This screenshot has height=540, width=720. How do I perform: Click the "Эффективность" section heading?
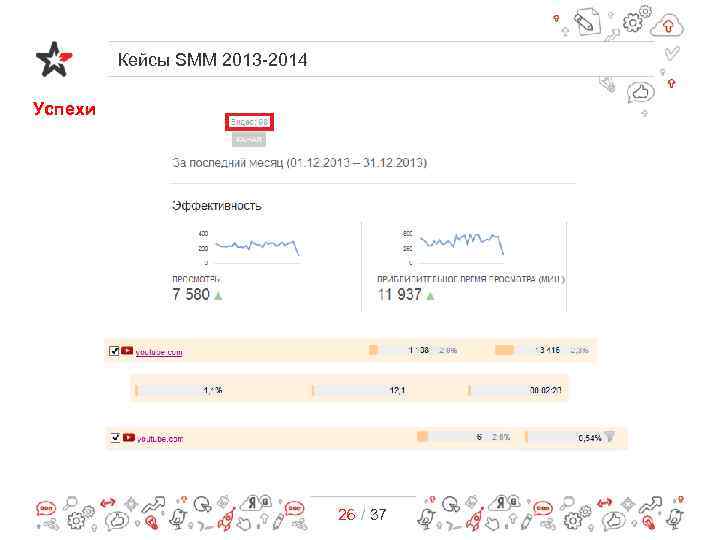(217, 206)
